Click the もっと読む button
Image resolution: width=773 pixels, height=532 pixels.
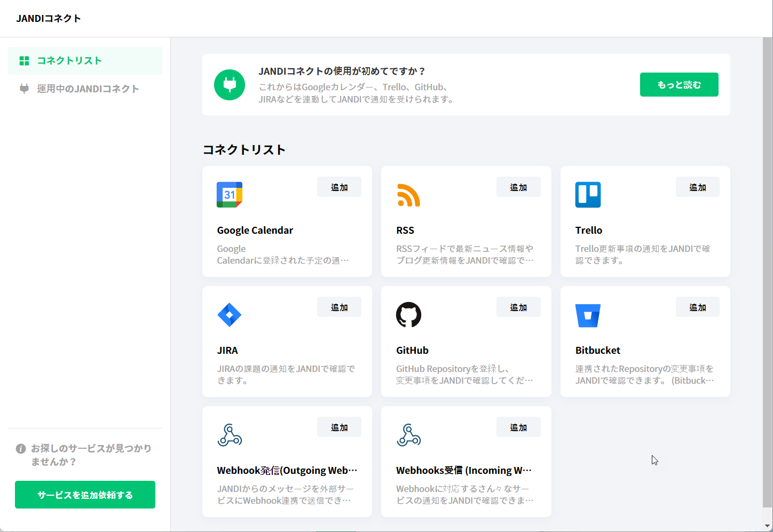(679, 85)
